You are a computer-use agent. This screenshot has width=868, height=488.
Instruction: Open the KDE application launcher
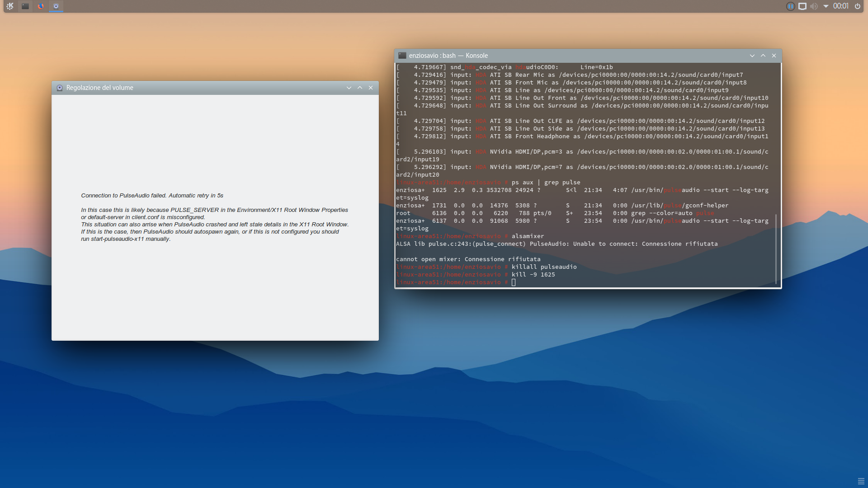10,6
